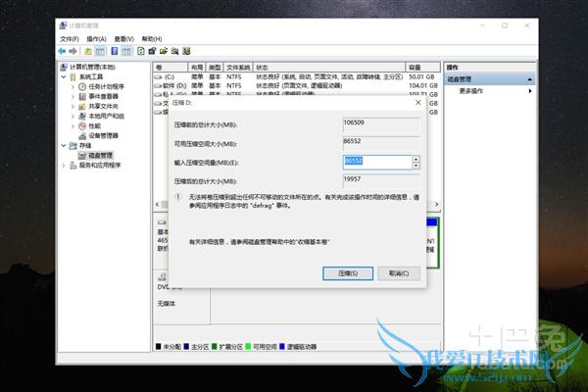Click the Forward arrow toolbar icon

[73, 51]
